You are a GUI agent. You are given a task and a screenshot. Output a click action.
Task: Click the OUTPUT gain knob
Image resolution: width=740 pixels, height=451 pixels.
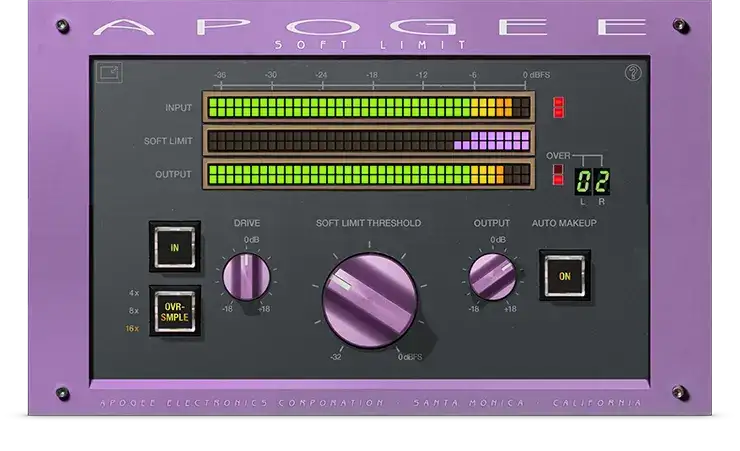click(492, 277)
